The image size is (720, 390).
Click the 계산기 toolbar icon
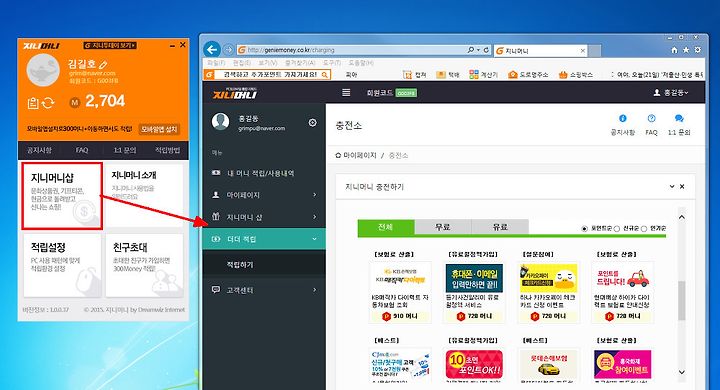coord(474,74)
